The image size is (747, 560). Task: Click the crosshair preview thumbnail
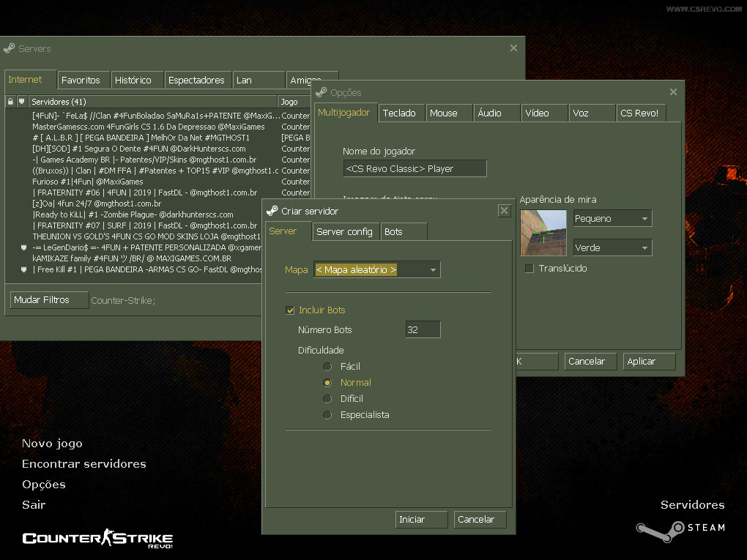(543, 233)
